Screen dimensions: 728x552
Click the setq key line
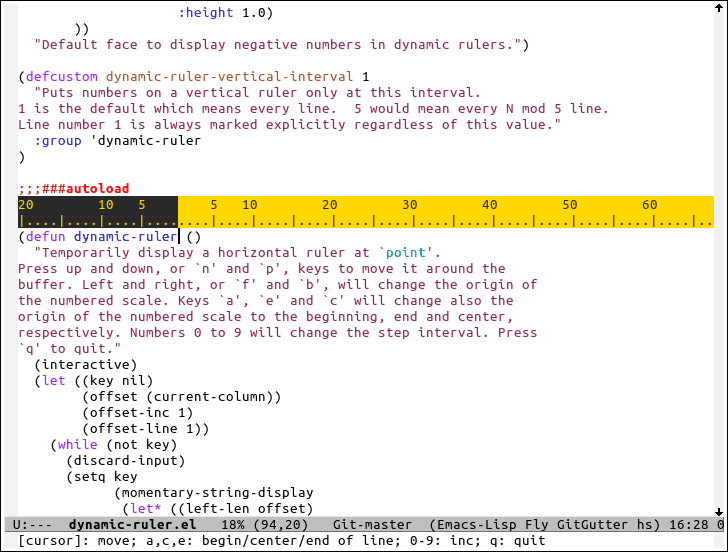102,477
